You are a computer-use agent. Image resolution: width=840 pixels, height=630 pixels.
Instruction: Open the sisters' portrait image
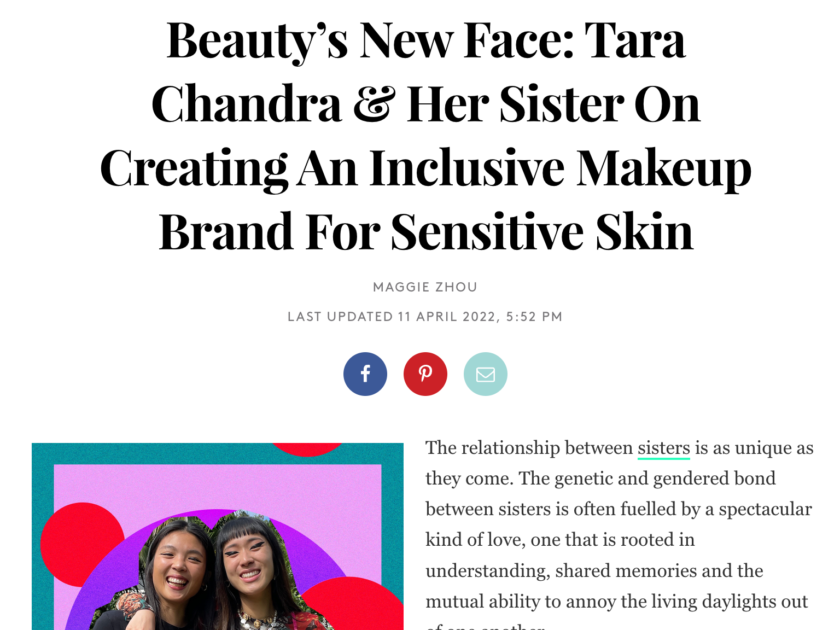pos(218,536)
